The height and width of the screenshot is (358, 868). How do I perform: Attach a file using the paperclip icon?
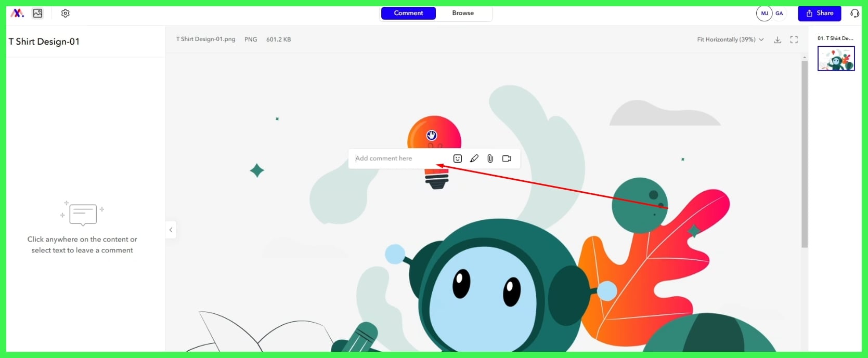point(490,158)
